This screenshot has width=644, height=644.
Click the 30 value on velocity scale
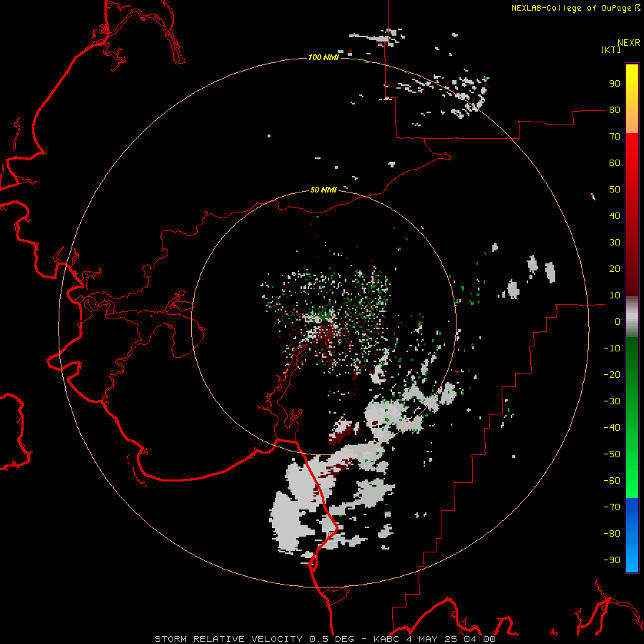point(615,243)
